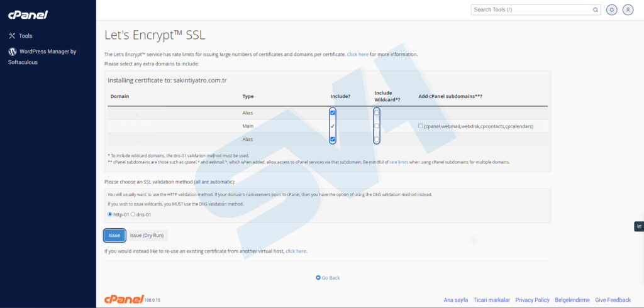Click the Go Back link
The image size is (644, 308).
[328, 278]
